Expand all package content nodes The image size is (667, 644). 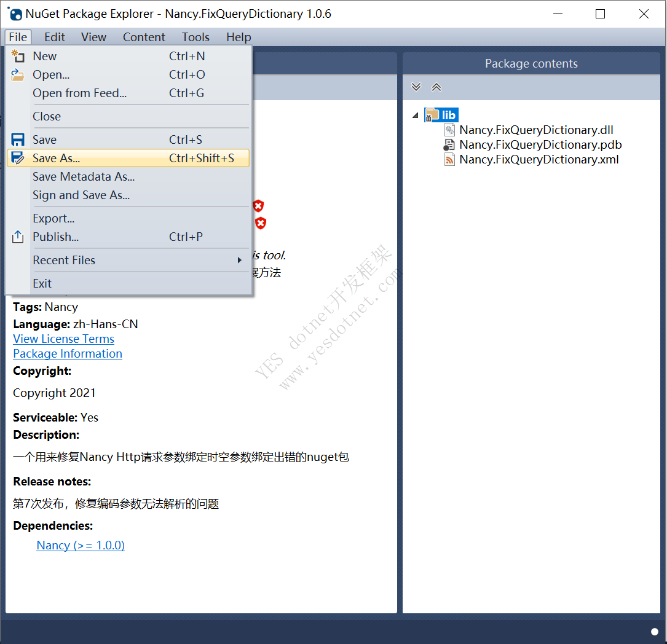click(416, 87)
